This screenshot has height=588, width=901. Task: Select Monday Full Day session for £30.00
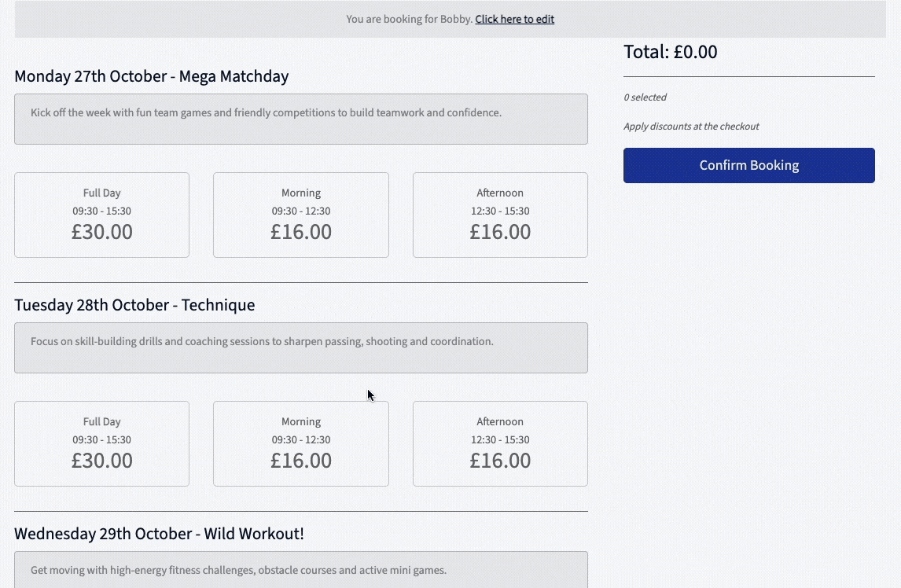101,215
